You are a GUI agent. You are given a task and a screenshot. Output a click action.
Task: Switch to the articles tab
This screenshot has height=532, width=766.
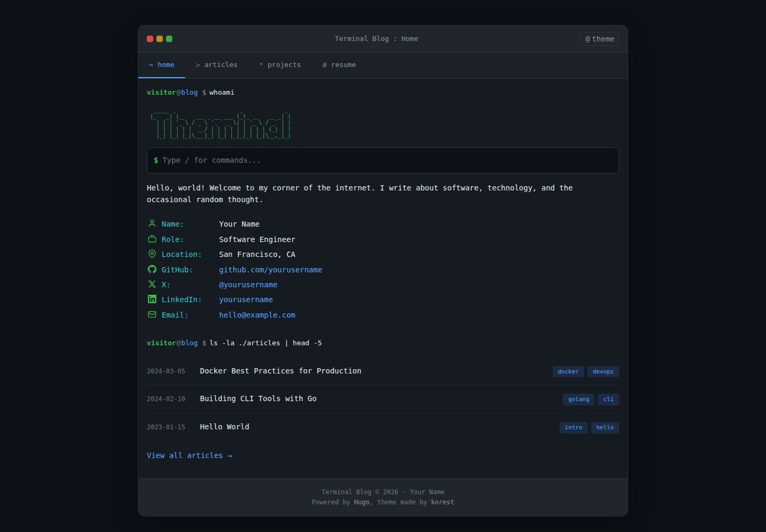[217, 65]
